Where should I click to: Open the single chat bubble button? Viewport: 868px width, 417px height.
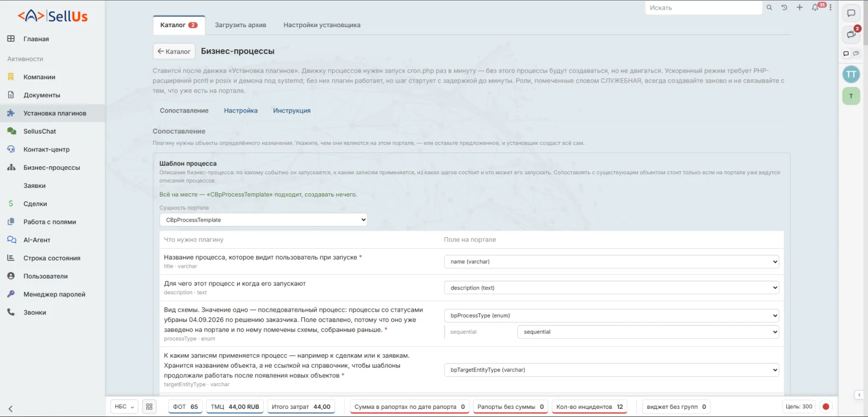click(x=851, y=14)
